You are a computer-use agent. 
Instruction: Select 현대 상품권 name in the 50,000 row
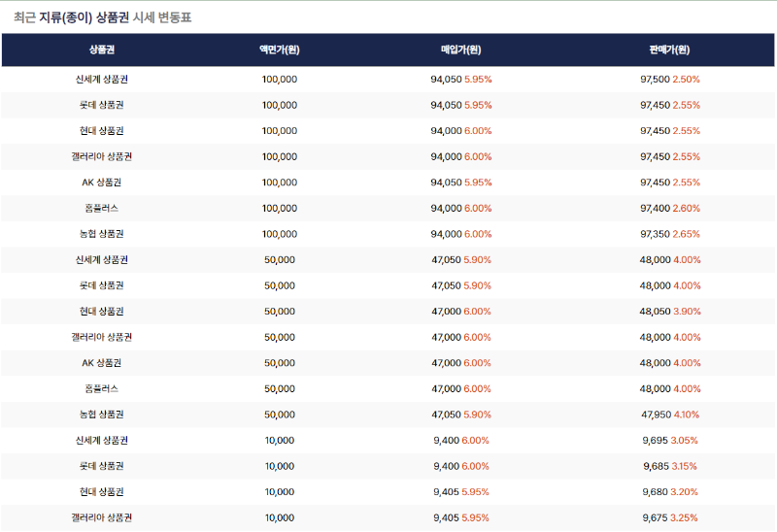(102, 311)
